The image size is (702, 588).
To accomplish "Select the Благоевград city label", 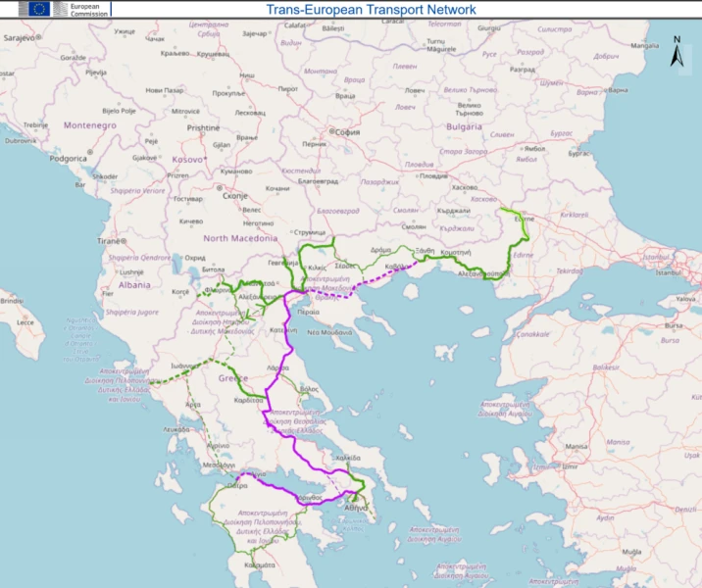I will point(319,181).
